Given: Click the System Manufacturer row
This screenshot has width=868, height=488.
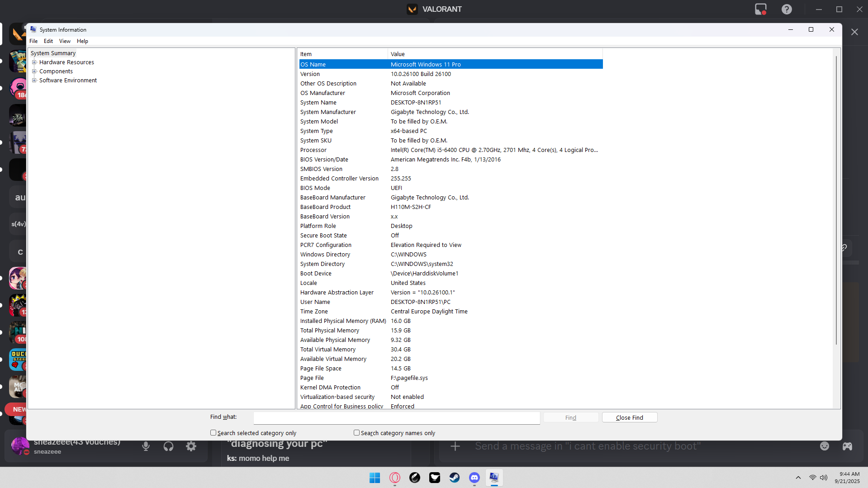Looking at the screenshot, I should point(451,112).
